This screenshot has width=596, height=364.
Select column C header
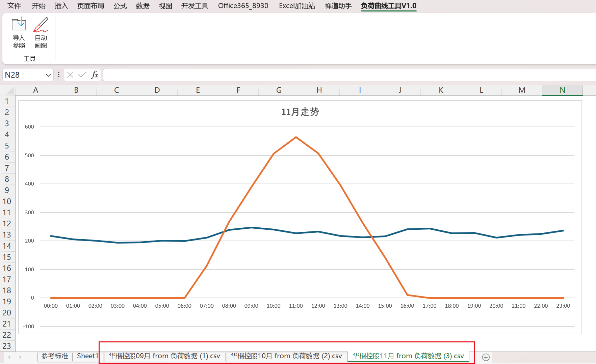116,90
